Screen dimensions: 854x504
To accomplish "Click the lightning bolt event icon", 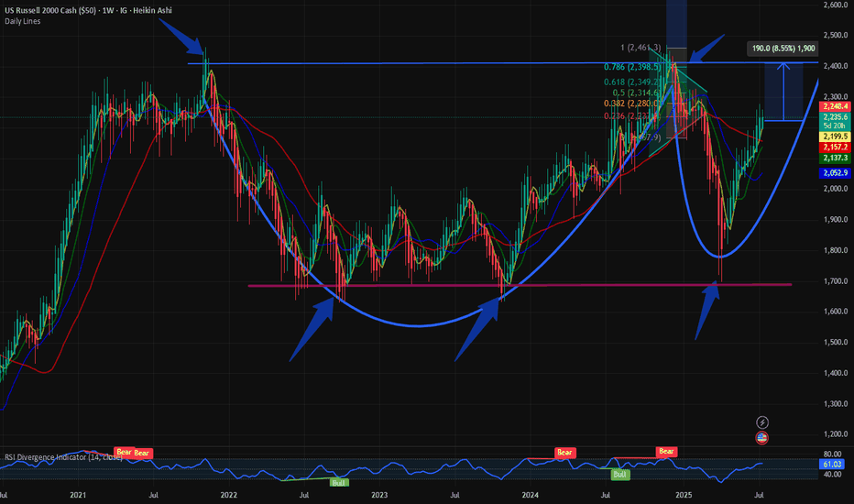I will 762,422.
